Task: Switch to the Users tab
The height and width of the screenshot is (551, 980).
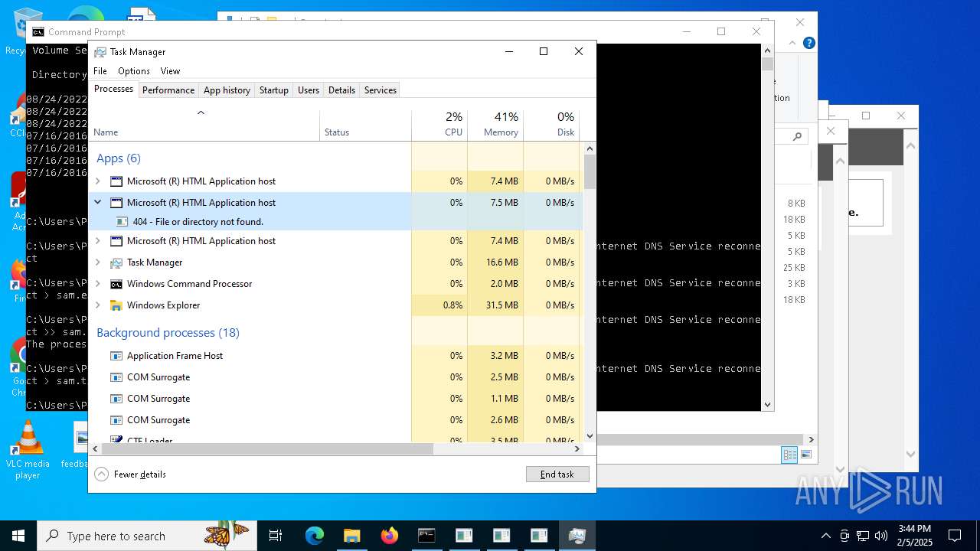Action: click(x=309, y=90)
